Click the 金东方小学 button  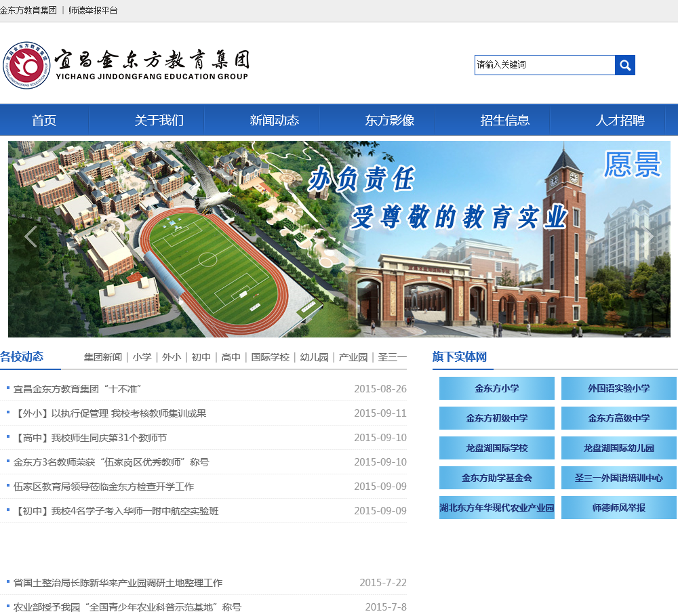coord(496,388)
